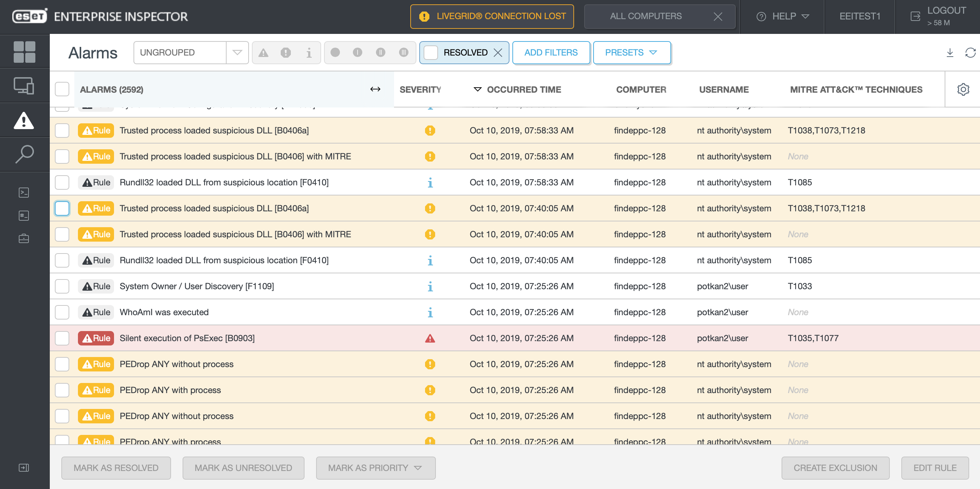
Task: Open the Dashboard grid icon in sidebar
Action: [x=24, y=52]
